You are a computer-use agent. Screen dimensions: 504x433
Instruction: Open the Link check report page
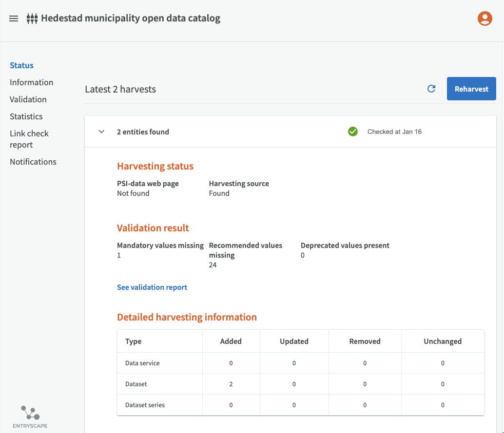pyautogui.click(x=29, y=139)
